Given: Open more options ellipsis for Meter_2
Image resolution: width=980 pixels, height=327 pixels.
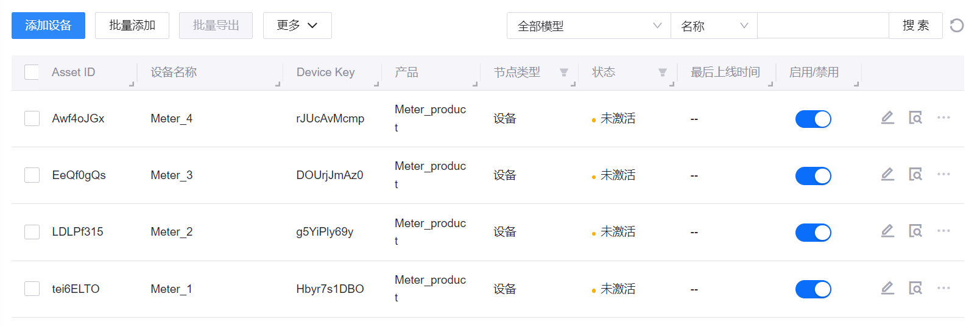Looking at the screenshot, I should pyautogui.click(x=943, y=231).
